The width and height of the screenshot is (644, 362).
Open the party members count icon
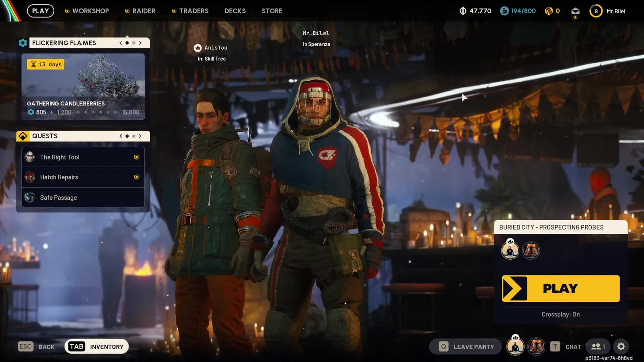(598, 346)
